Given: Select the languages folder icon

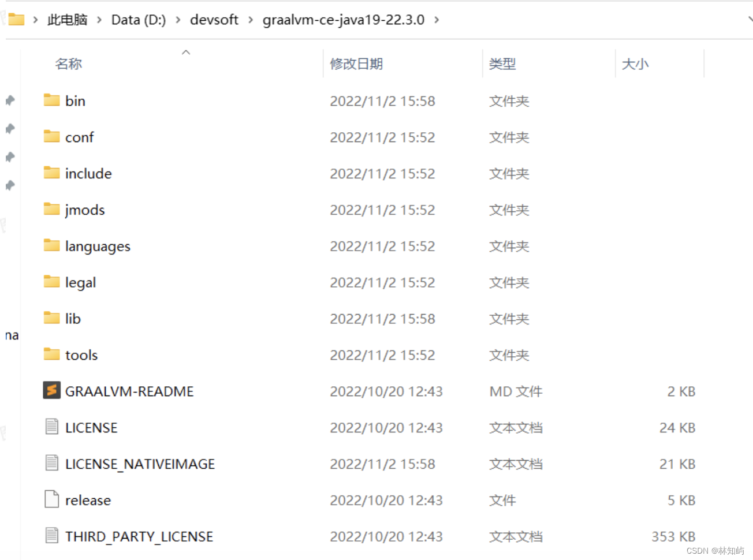Looking at the screenshot, I should tap(51, 246).
